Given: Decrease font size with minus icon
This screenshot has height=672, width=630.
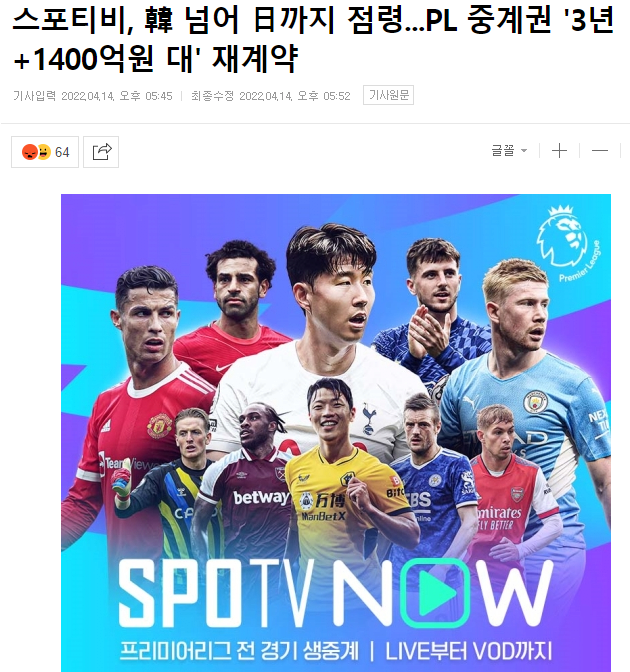Looking at the screenshot, I should coord(600,150).
